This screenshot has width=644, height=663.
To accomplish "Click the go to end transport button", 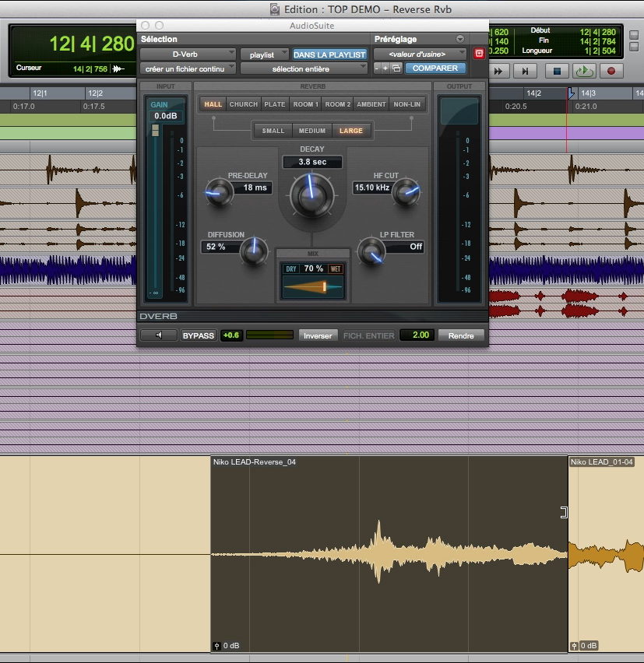I will pos(525,71).
